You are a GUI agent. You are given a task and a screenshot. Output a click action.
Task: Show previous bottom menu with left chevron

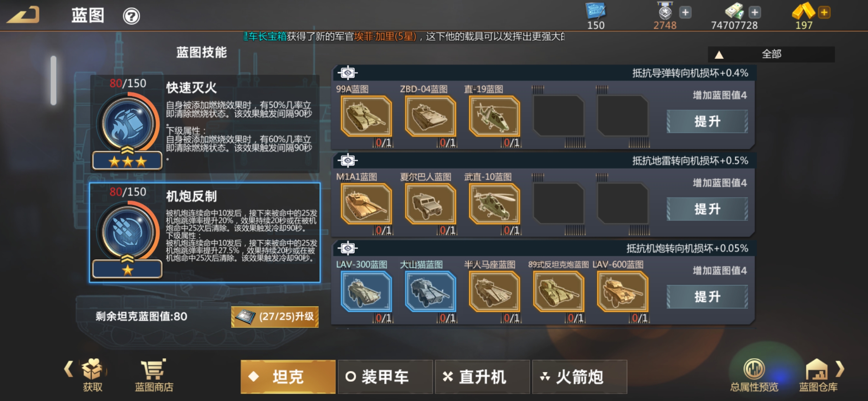click(x=69, y=369)
